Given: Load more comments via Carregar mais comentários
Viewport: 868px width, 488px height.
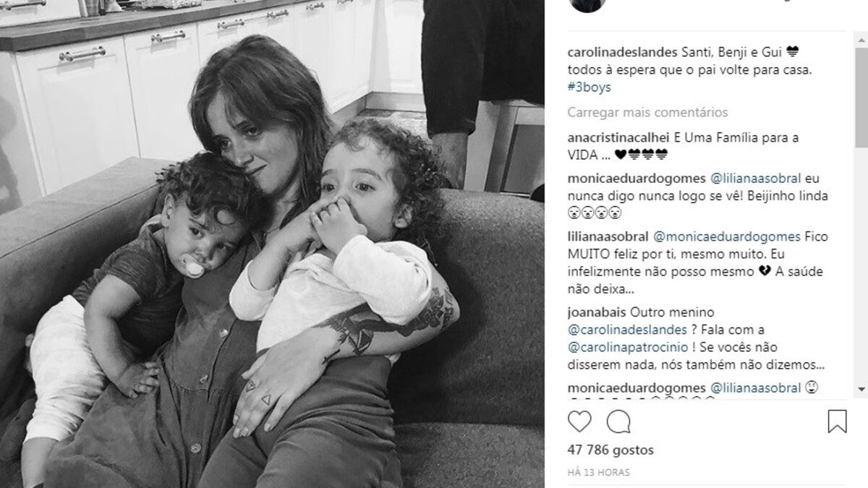Looking at the screenshot, I should click(647, 113).
